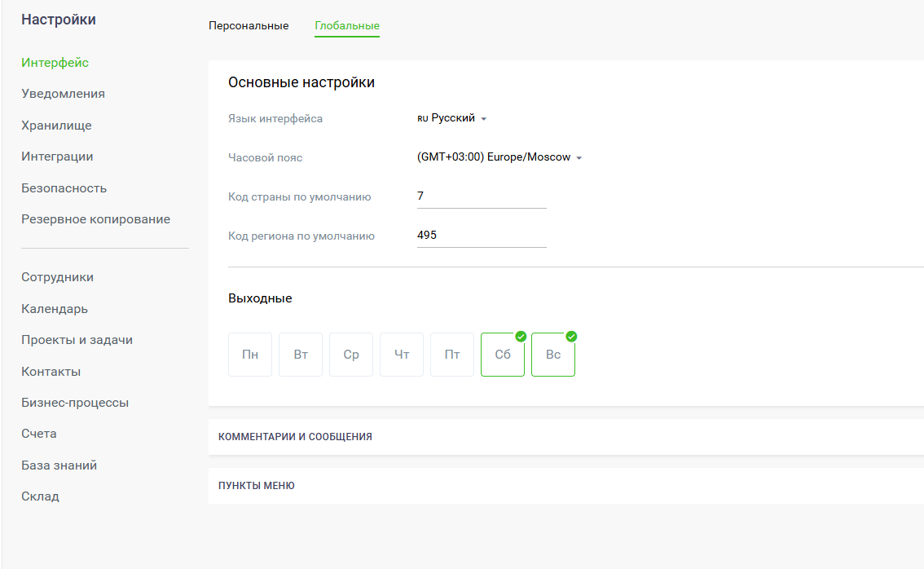Open the timezone dropdown Europe/Moscow

point(499,157)
